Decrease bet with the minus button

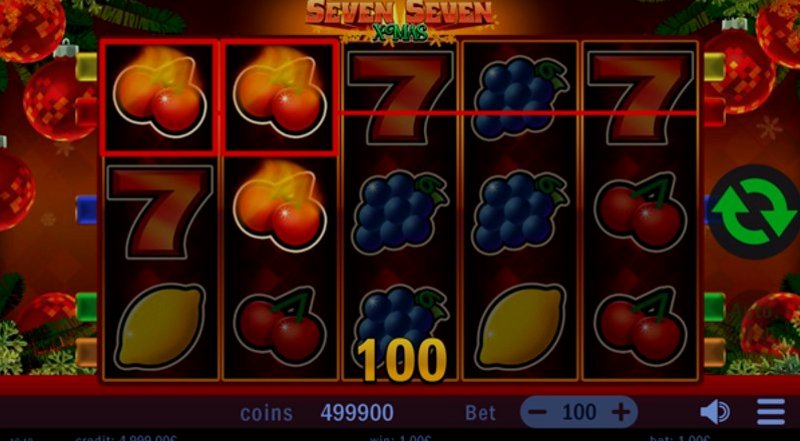[x=538, y=412]
